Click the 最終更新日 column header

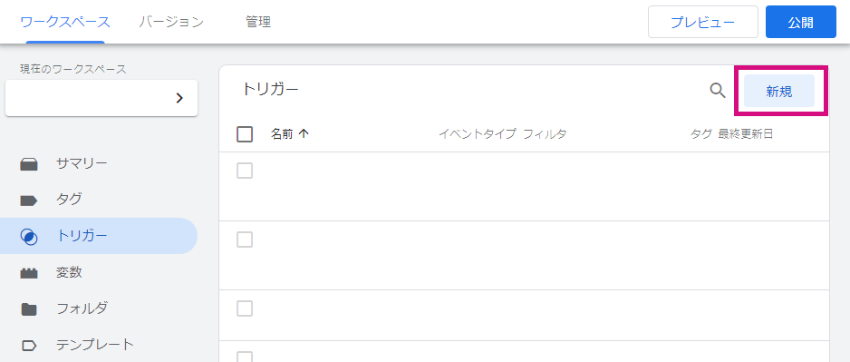tap(746, 134)
